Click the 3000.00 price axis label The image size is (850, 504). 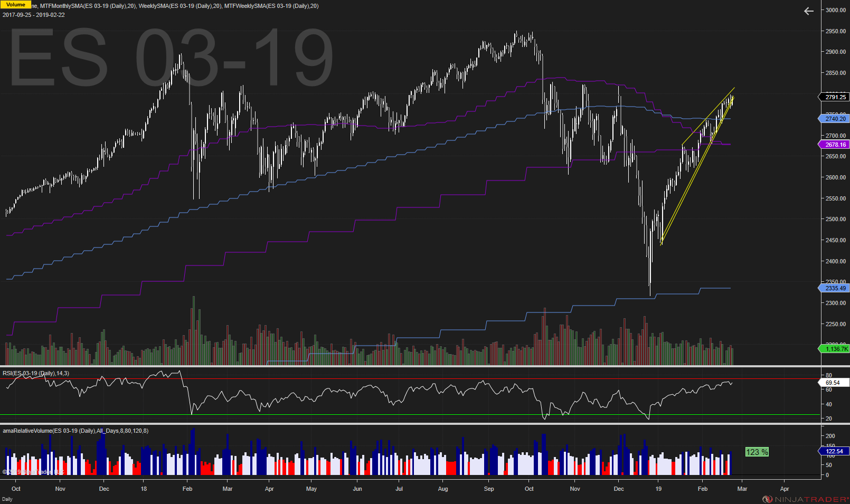(x=836, y=10)
